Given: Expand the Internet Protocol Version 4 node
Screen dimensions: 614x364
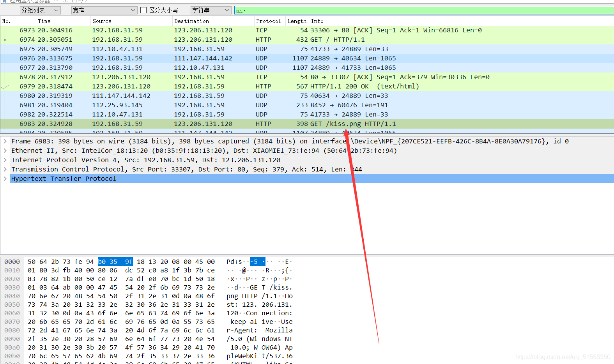Looking at the screenshot, I should [5, 160].
